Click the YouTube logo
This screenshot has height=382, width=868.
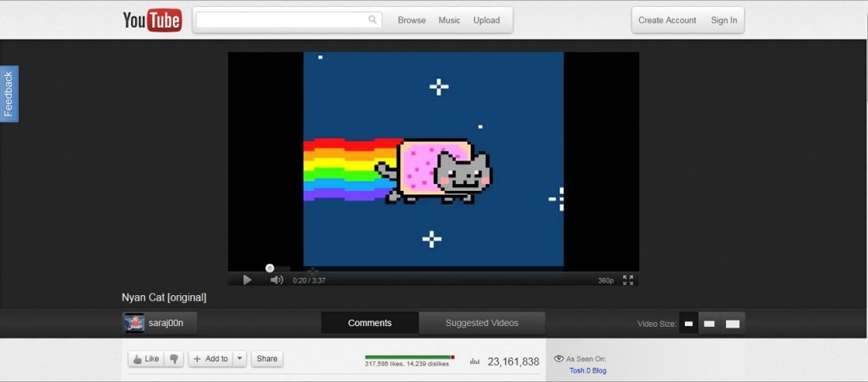point(152,21)
